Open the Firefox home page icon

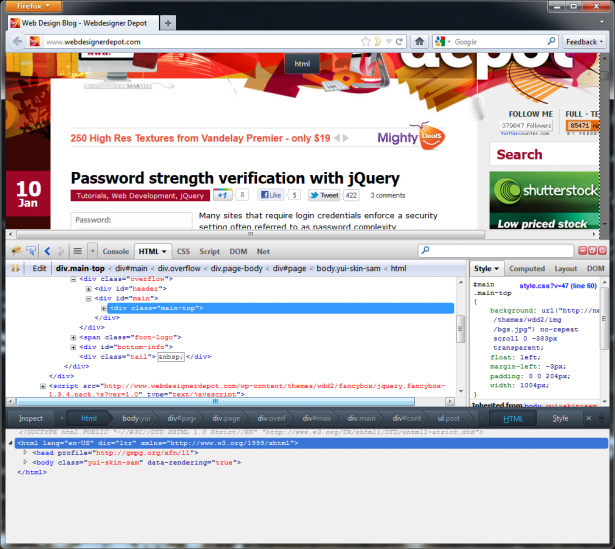tap(419, 41)
